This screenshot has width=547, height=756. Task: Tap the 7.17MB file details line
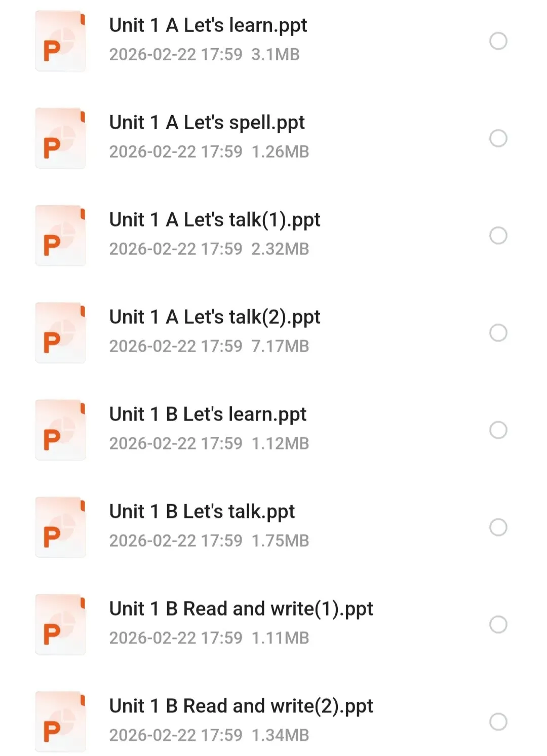(x=209, y=346)
